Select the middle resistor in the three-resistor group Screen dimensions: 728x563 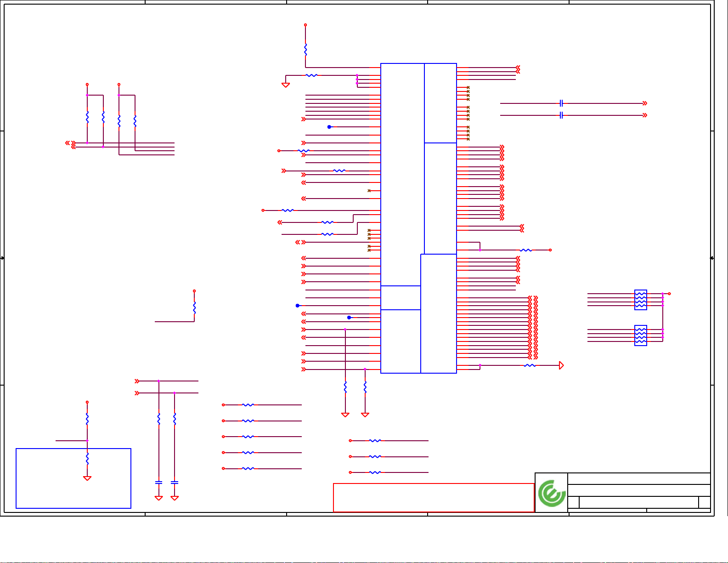[375, 457]
